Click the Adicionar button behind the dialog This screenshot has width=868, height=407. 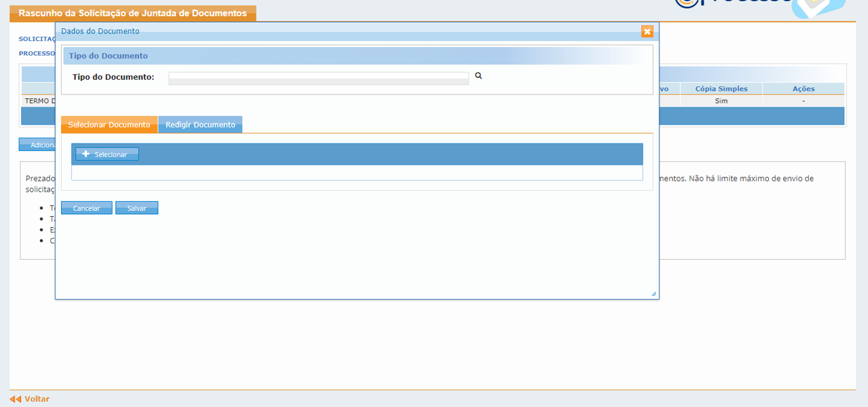point(37,145)
